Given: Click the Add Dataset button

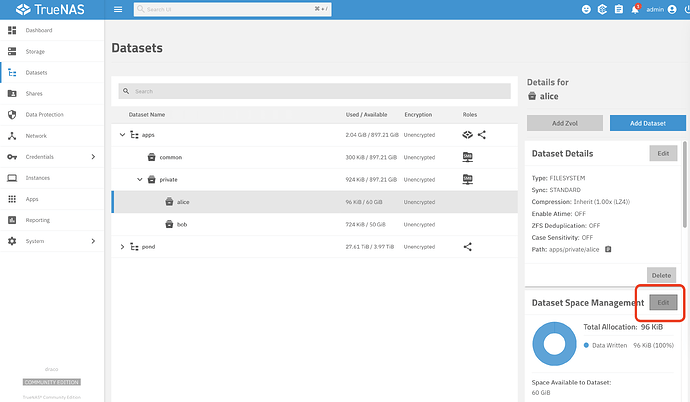Looking at the screenshot, I should tap(648, 123).
